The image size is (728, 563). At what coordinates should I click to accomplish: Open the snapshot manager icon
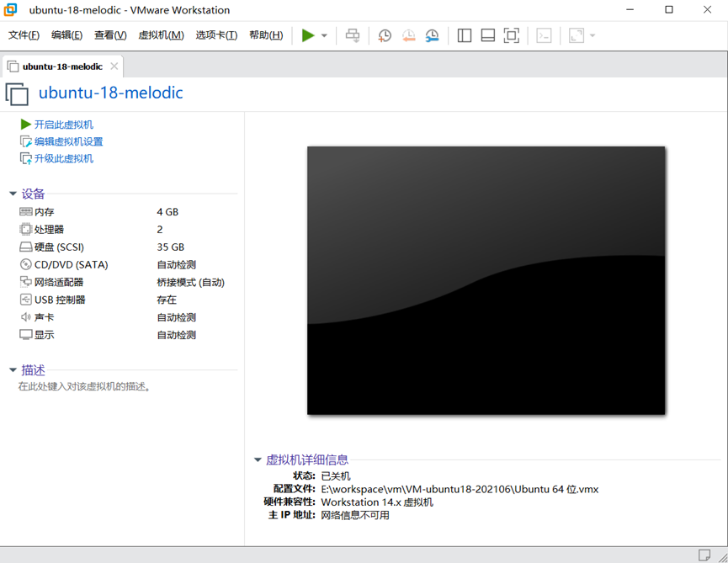[432, 35]
